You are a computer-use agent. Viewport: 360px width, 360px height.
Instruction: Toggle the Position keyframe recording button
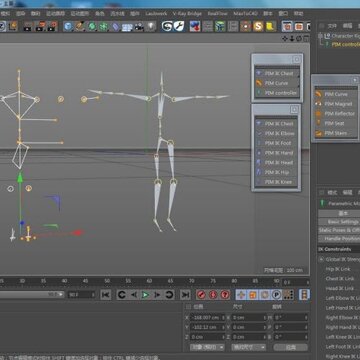[x=241, y=295]
